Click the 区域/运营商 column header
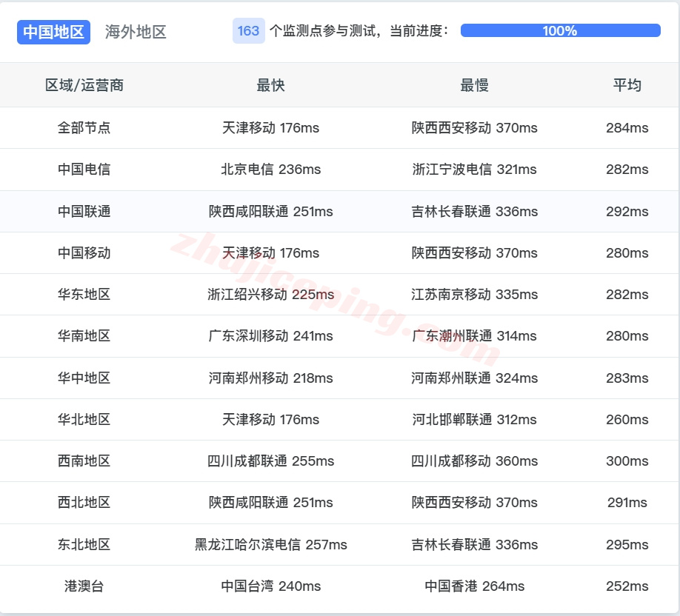The image size is (680, 616). 84,85
